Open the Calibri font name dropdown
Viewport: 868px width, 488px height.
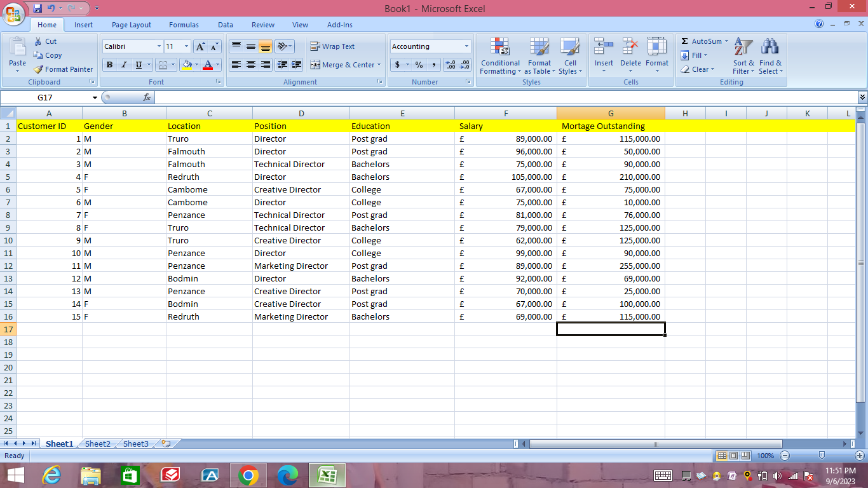click(x=159, y=46)
